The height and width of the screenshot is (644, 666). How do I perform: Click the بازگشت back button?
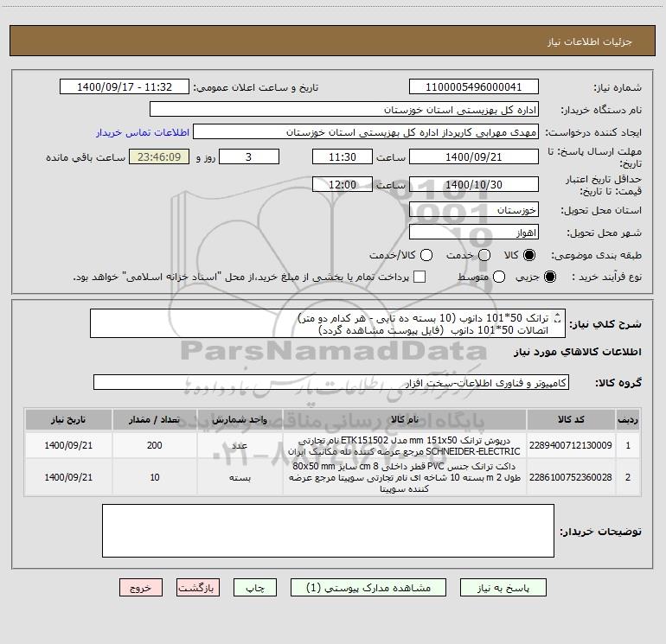(198, 588)
